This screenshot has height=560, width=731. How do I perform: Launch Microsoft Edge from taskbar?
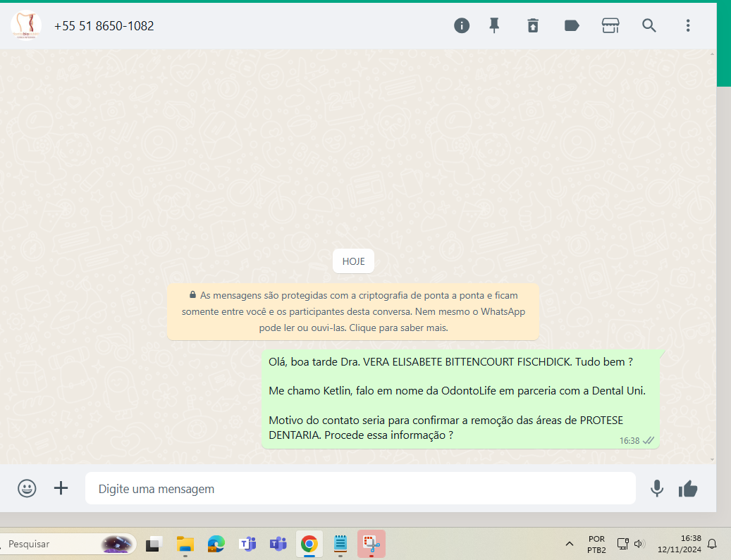point(216,544)
